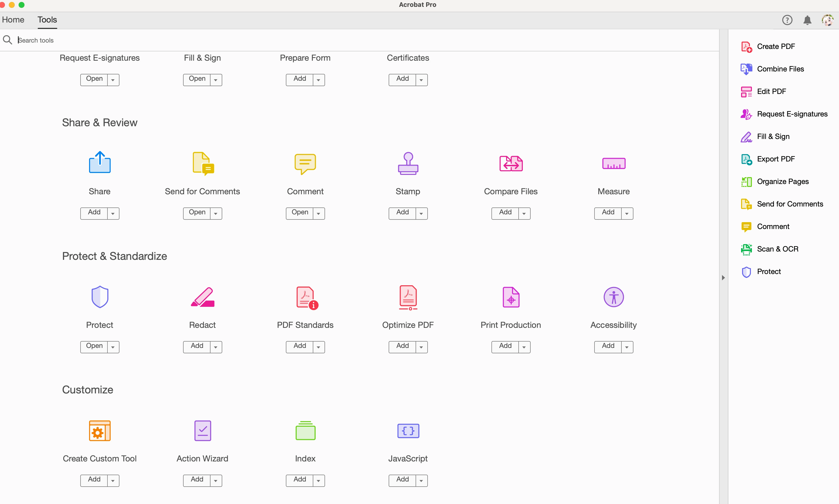The image size is (839, 504).
Task: Select the Accessibility tool icon
Action: click(x=613, y=297)
